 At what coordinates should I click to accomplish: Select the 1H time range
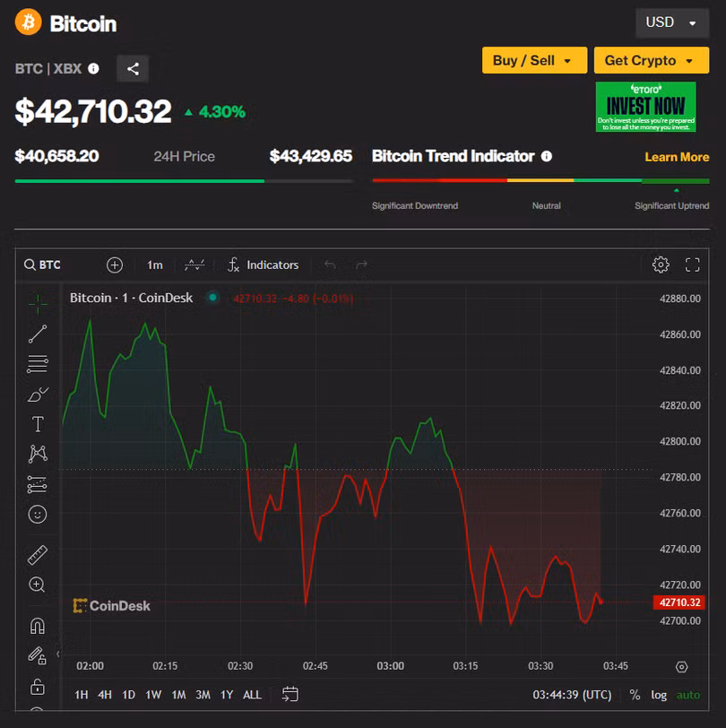pos(82,695)
